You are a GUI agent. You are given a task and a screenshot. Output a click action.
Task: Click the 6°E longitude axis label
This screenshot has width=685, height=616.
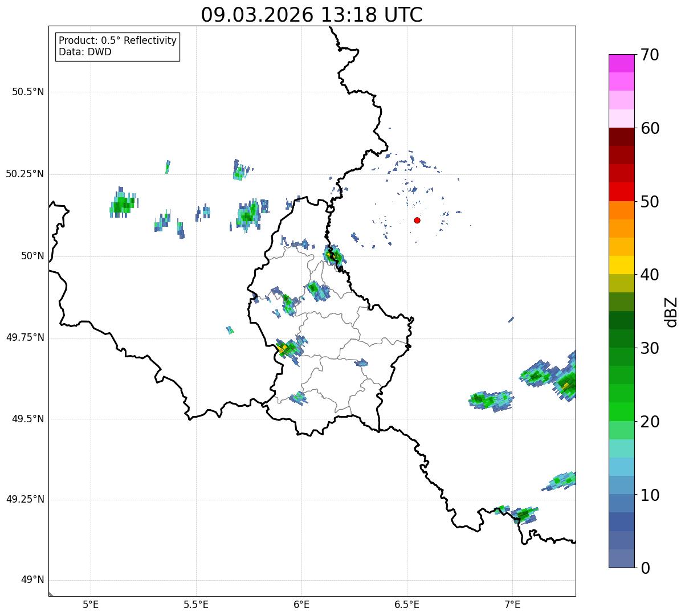(301, 604)
